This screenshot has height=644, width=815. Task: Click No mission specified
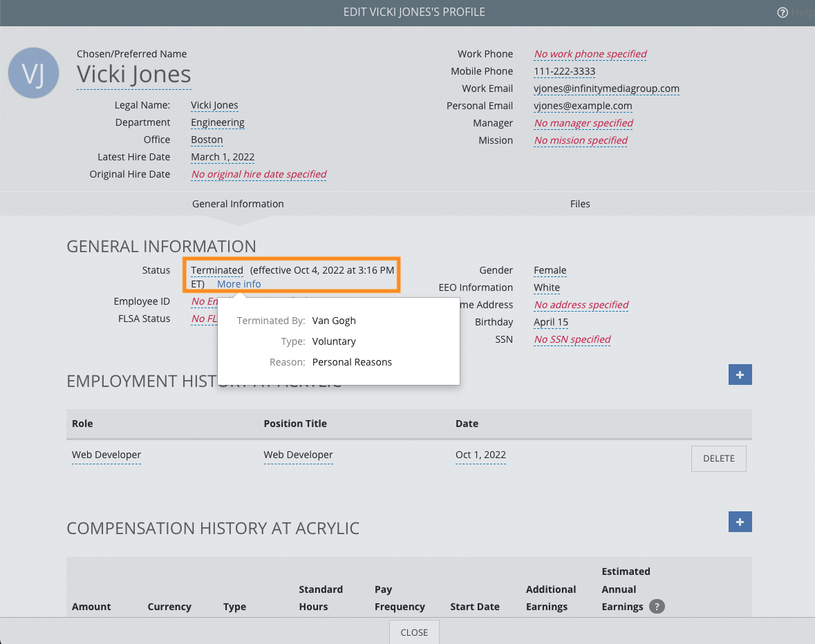[581, 140]
